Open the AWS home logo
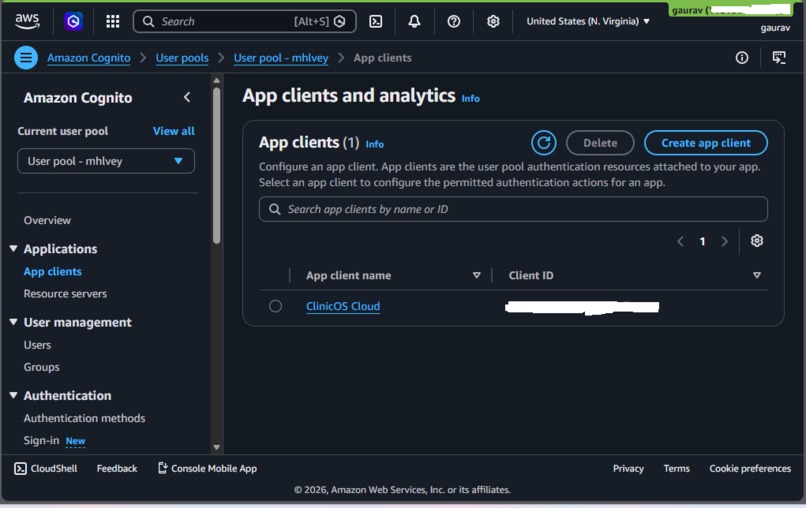 [x=27, y=21]
